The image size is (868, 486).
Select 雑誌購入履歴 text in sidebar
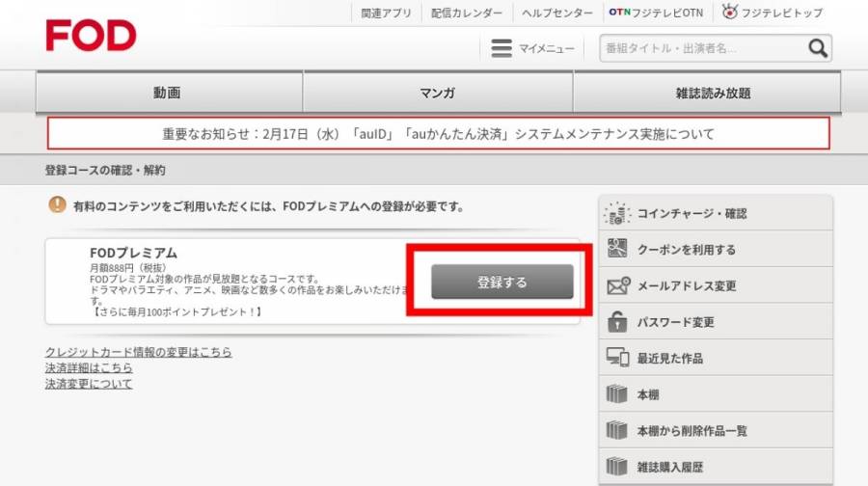[670, 467]
